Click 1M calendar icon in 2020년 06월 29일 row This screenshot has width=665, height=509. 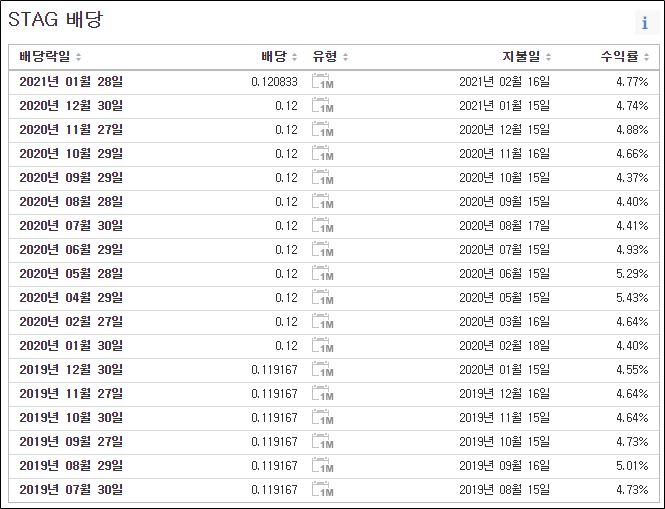(322, 249)
